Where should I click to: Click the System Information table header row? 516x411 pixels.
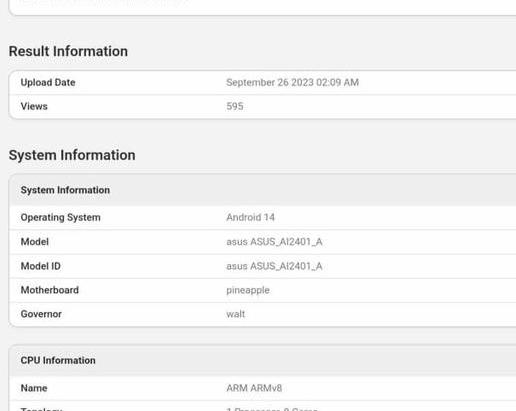pyautogui.click(x=263, y=190)
